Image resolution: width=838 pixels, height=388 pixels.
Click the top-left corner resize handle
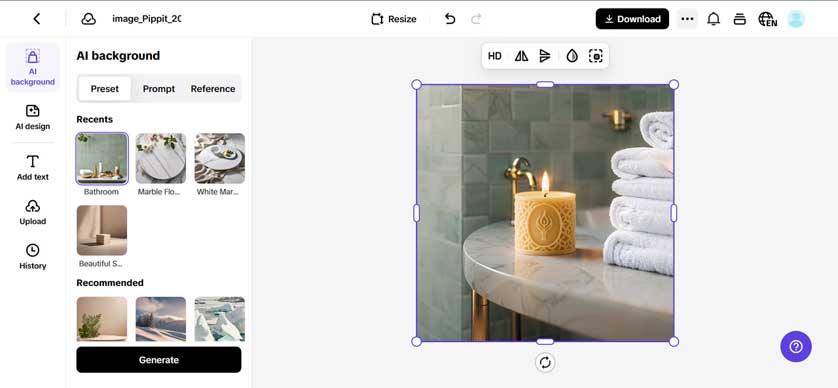(x=416, y=84)
